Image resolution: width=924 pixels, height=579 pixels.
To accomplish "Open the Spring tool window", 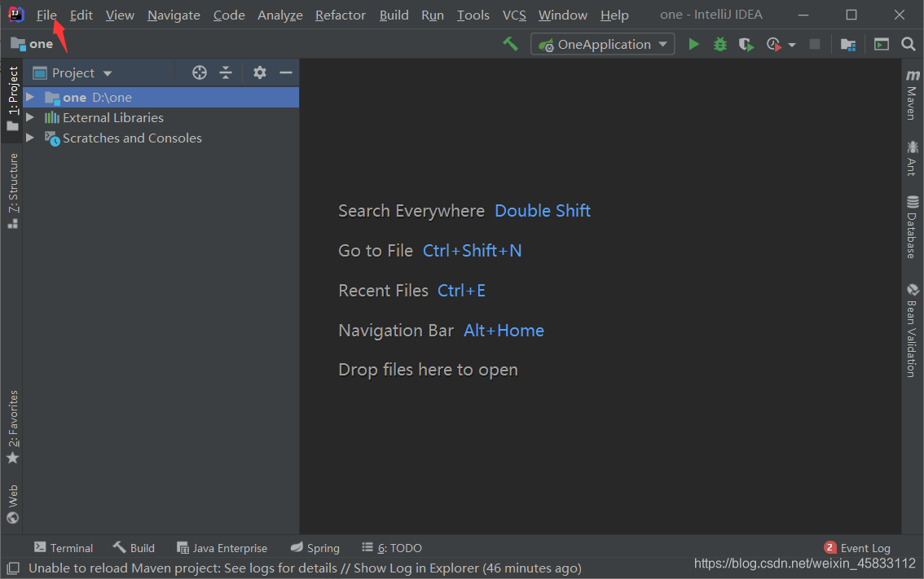I will (315, 548).
